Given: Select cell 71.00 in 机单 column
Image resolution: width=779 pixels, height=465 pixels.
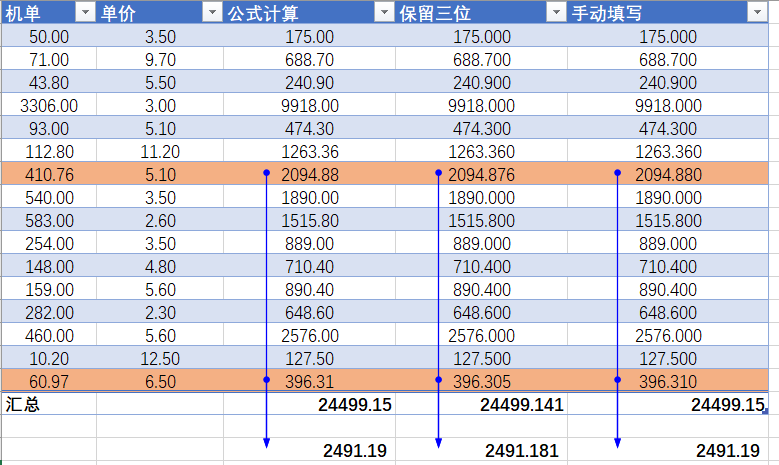Looking at the screenshot, I should (49, 60).
